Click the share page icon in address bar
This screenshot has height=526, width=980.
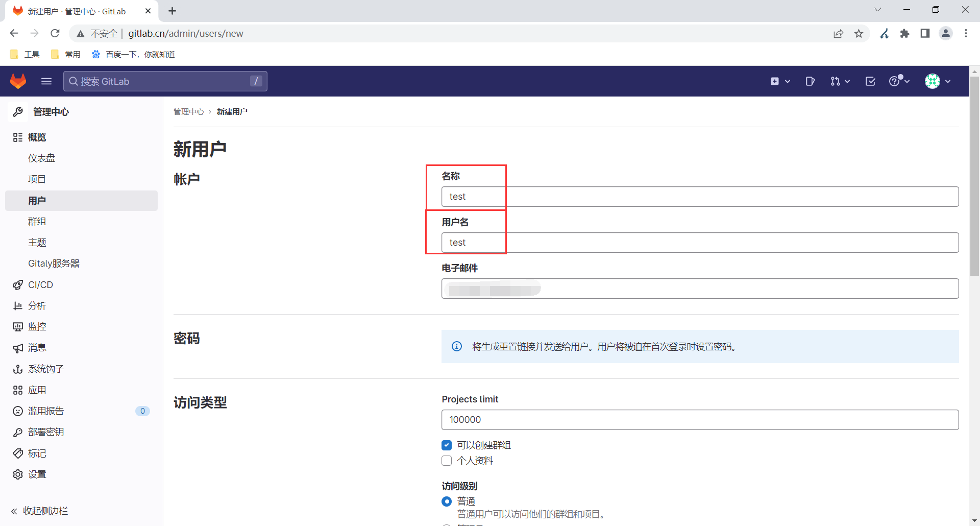[838, 34]
